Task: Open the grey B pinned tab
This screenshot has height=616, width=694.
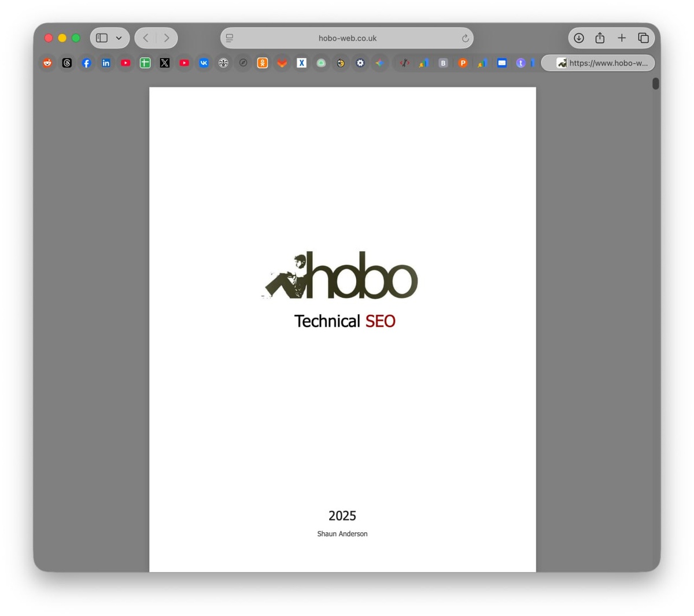Action: [x=444, y=63]
